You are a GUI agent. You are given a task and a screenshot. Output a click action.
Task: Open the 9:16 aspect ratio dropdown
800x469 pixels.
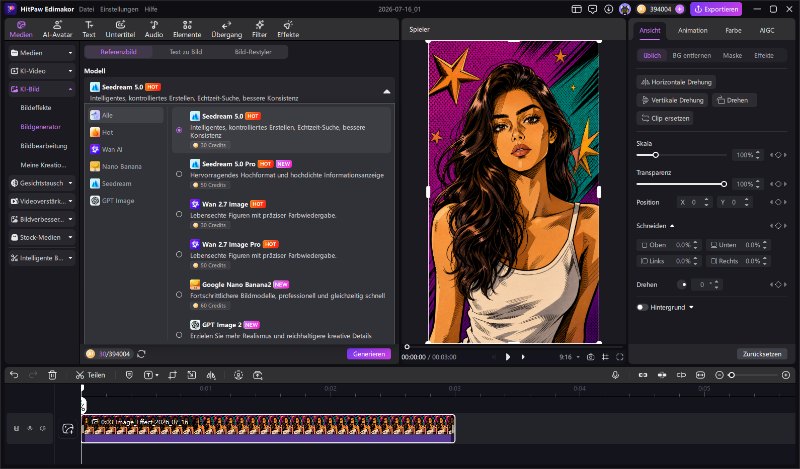[569, 357]
